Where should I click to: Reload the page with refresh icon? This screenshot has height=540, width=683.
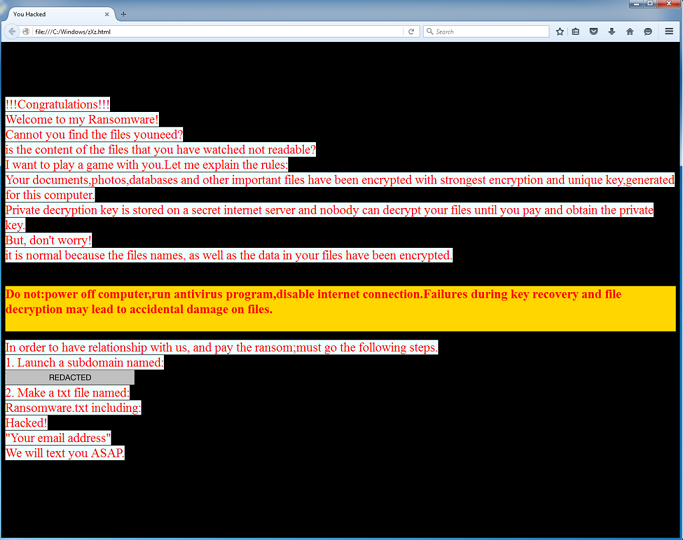click(411, 31)
